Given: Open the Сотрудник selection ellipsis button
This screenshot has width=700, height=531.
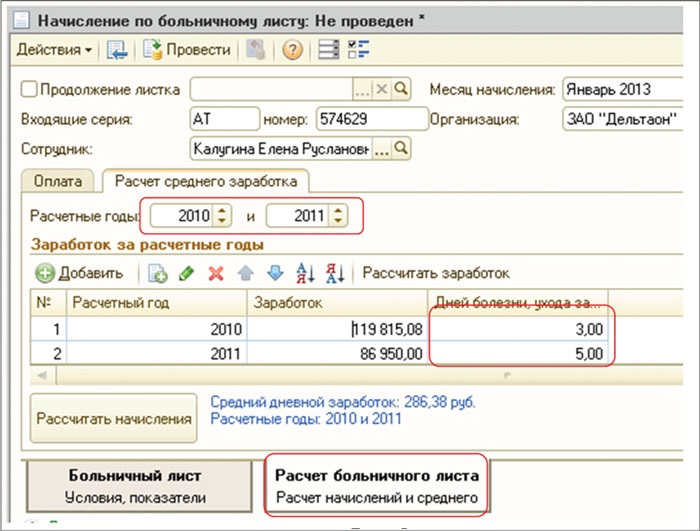Looking at the screenshot, I should [x=381, y=149].
